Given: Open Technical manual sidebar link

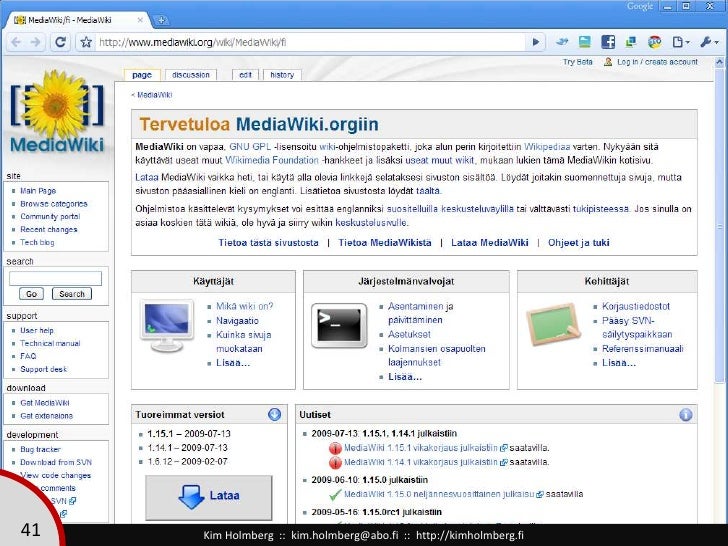Looking at the screenshot, I should (x=50, y=344).
